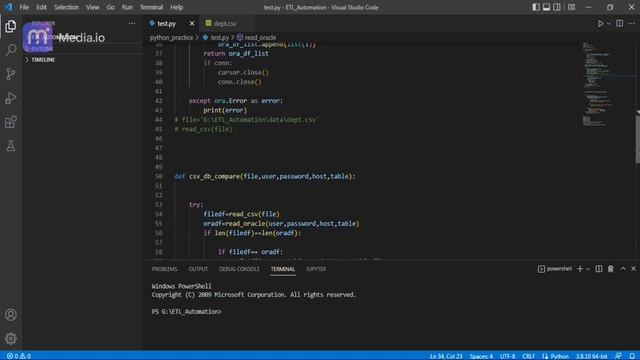The width and height of the screenshot is (640, 360).
Task: Open the View menu
Action: (x=93, y=7)
